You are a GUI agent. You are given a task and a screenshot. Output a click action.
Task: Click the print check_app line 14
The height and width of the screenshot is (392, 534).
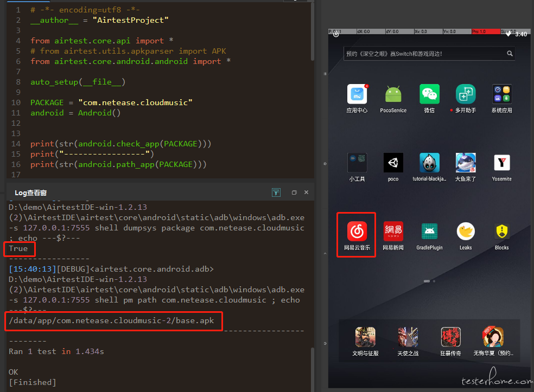coord(121,144)
